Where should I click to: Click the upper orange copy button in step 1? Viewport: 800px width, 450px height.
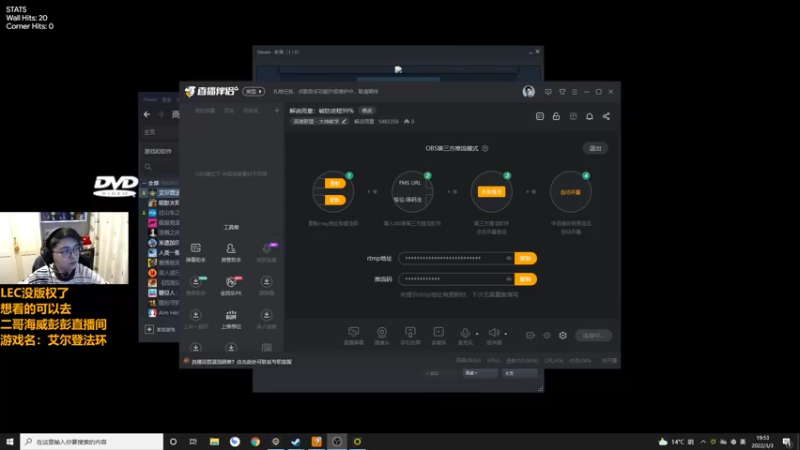click(x=335, y=183)
